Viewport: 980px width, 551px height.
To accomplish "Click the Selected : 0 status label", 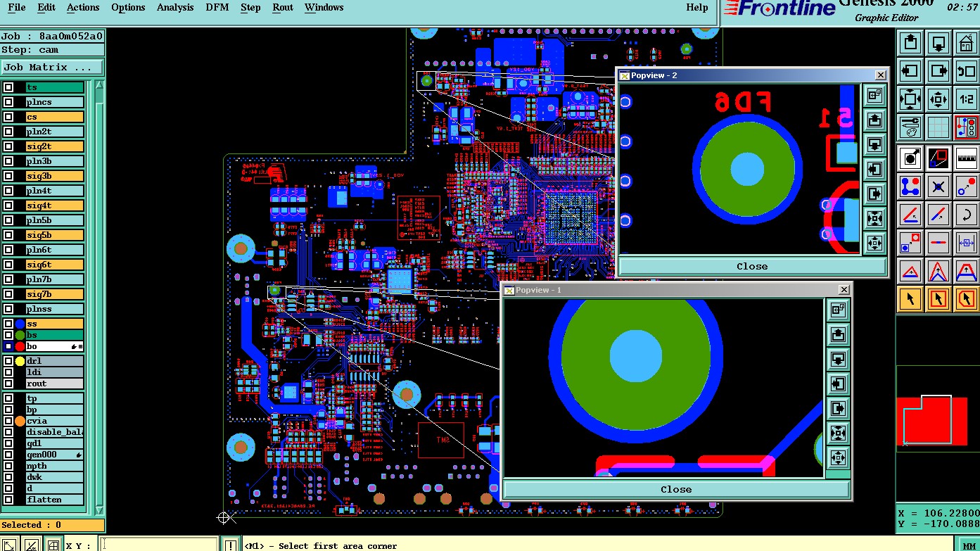I will click(52, 525).
